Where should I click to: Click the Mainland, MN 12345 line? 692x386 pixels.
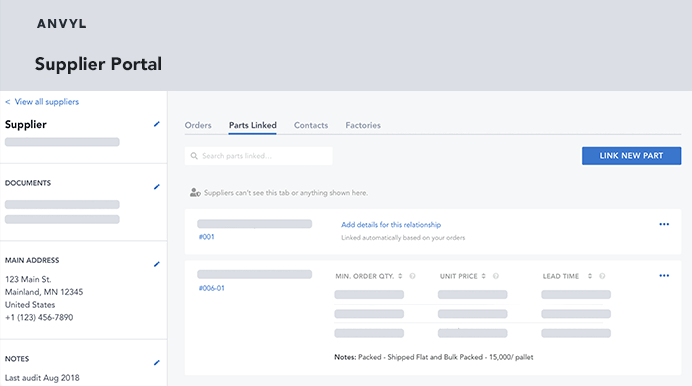[44, 292]
